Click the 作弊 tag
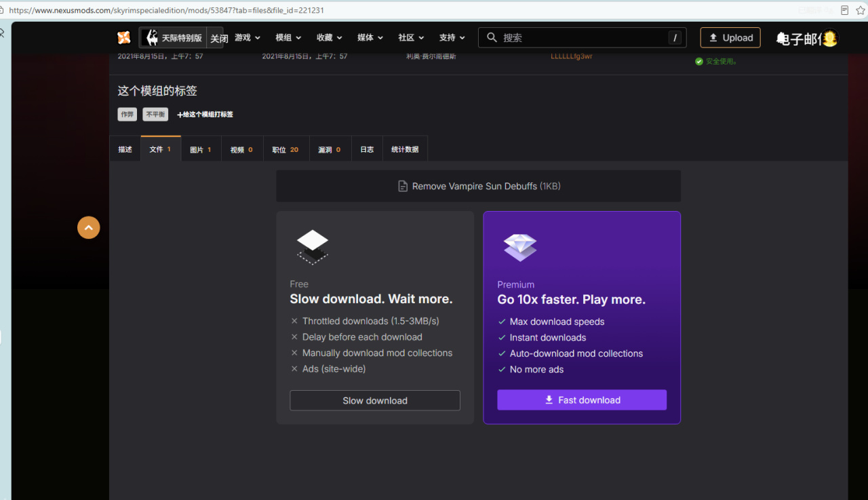The image size is (868, 500). tap(127, 115)
